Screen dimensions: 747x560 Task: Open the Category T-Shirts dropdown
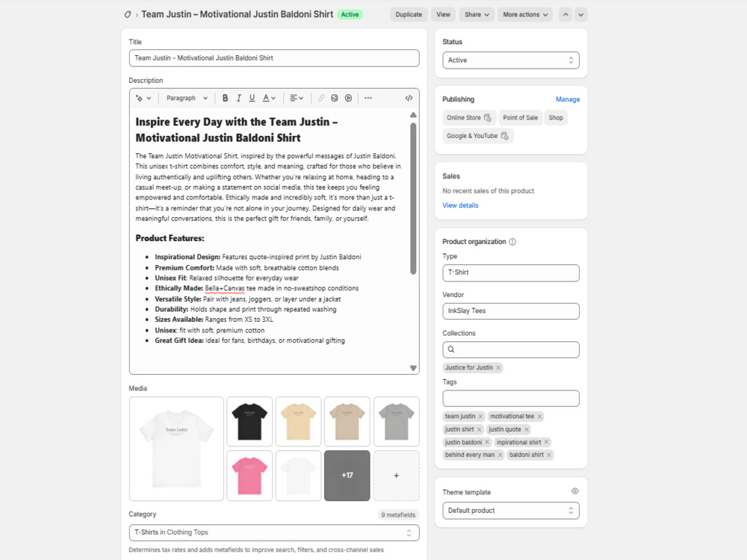click(x=274, y=532)
